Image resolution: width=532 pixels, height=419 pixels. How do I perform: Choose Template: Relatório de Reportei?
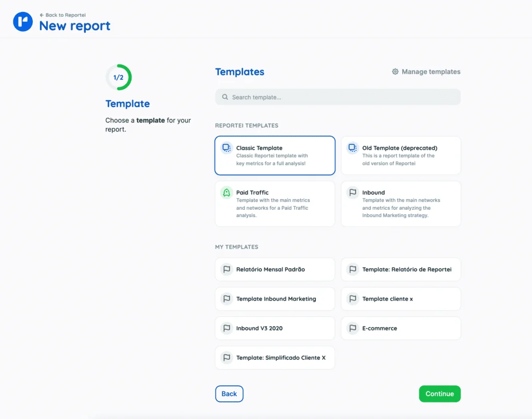pos(401,269)
